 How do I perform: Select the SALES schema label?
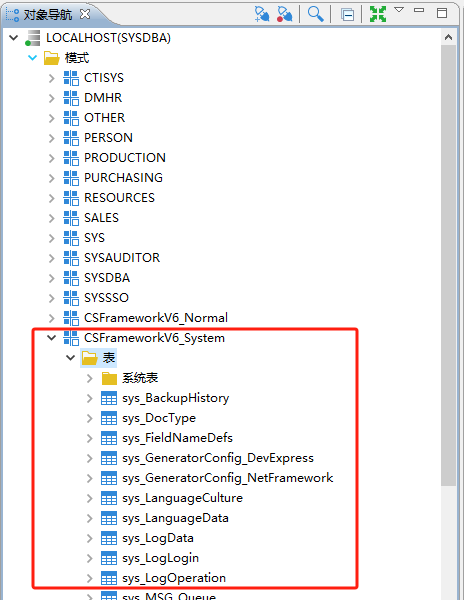coord(101,218)
